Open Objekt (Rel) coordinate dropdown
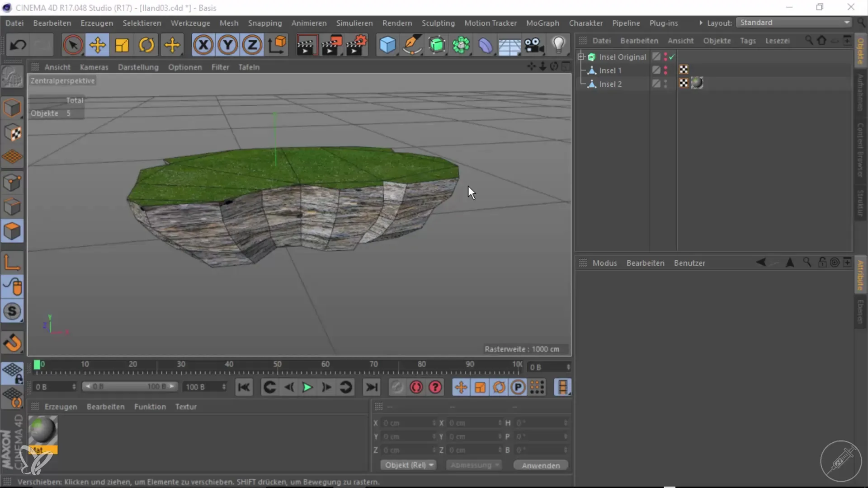Screen dimensions: 868x488 (409, 465)
